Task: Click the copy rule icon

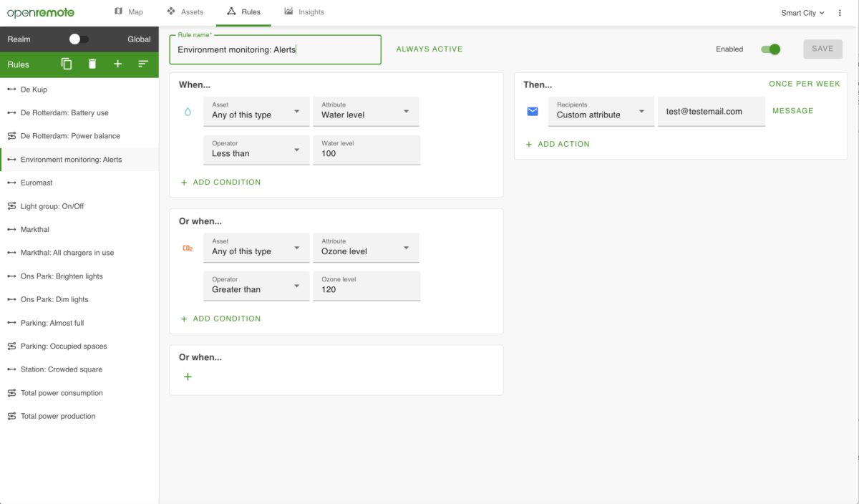Action: (x=67, y=64)
